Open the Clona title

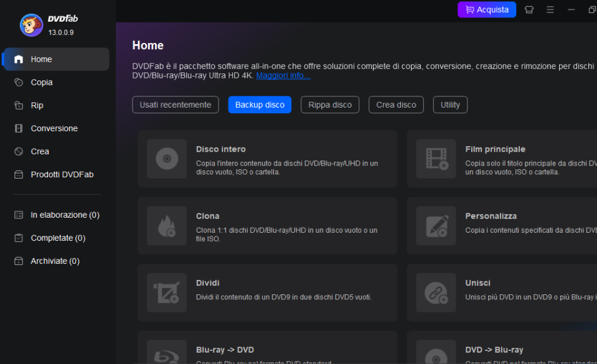point(207,216)
